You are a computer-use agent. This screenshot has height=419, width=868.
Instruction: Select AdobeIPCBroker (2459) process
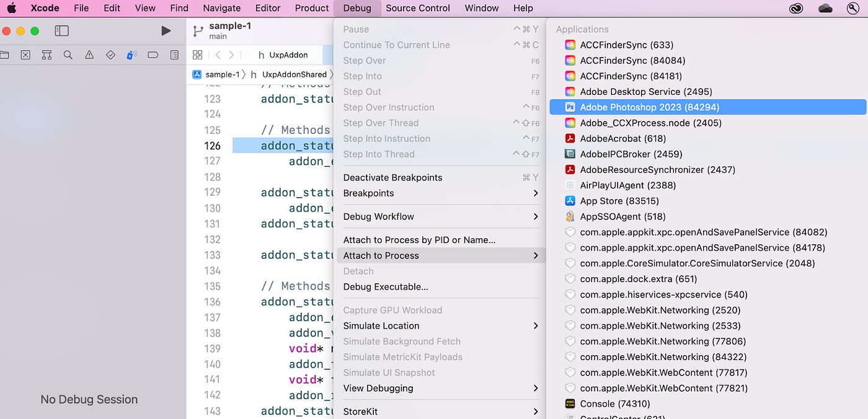tap(707, 154)
